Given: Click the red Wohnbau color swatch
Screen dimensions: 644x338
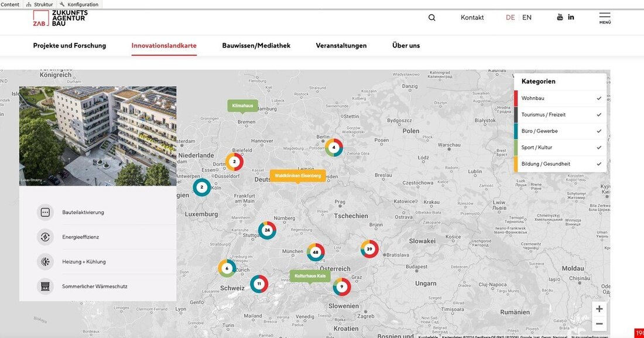Looking at the screenshot, I should 515,98.
